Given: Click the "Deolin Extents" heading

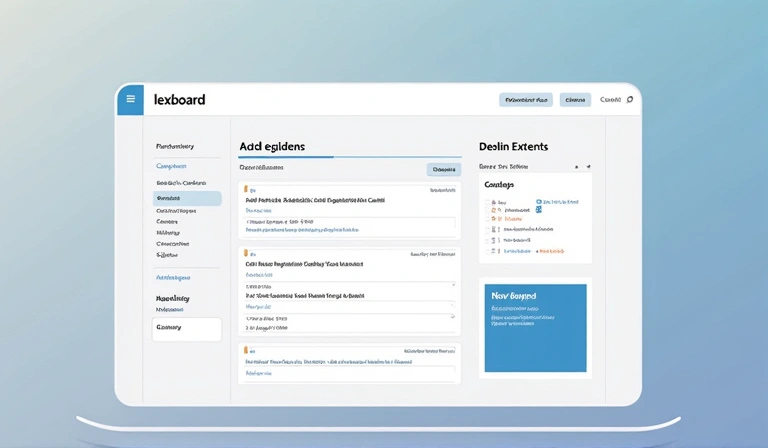Looking at the screenshot, I should pos(513,146).
